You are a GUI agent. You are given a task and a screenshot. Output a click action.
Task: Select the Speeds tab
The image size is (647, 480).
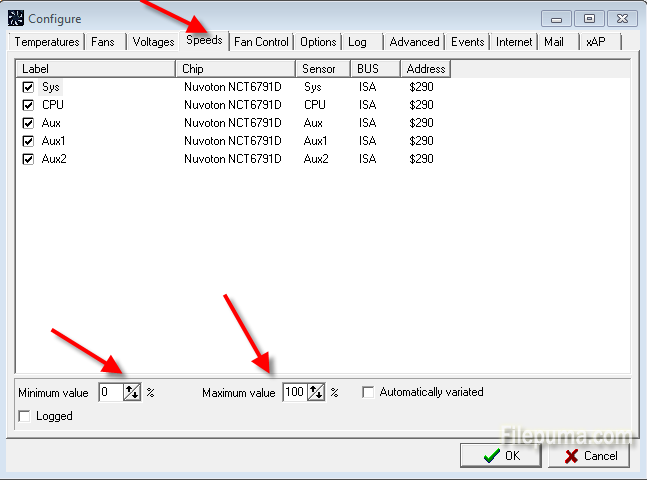(204, 40)
